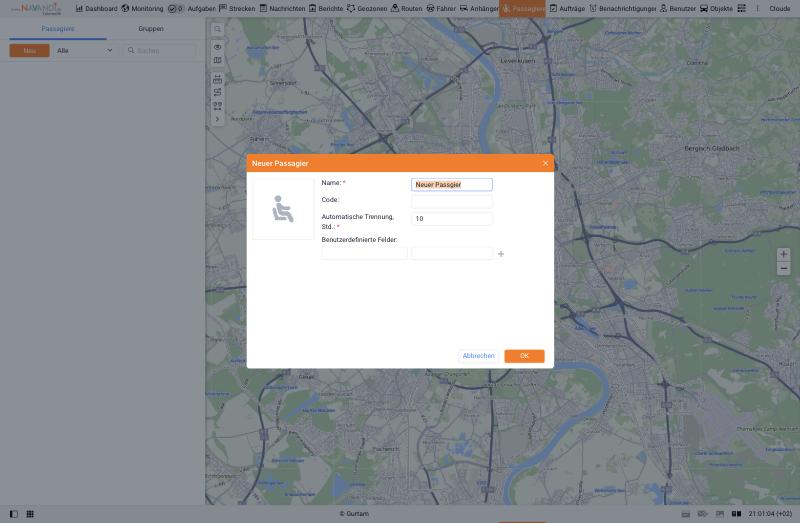
Task: Open the Alle filter dropdown
Action: pyautogui.click(x=84, y=51)
